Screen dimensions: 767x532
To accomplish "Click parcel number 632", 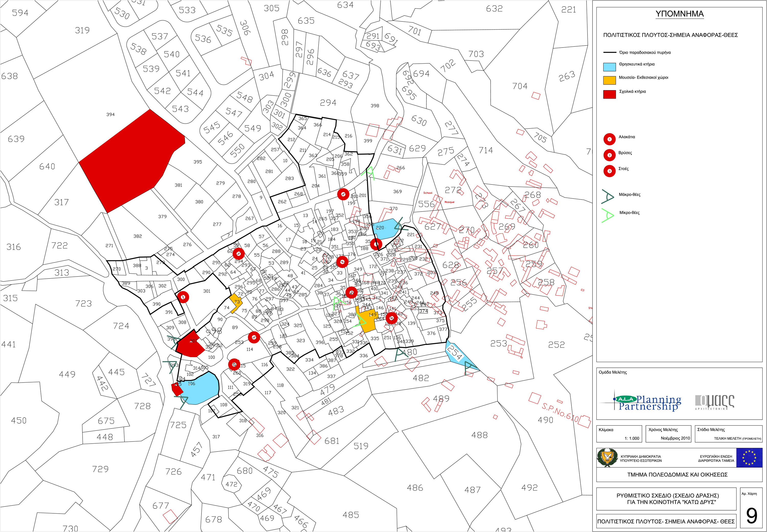I will 494,9.
